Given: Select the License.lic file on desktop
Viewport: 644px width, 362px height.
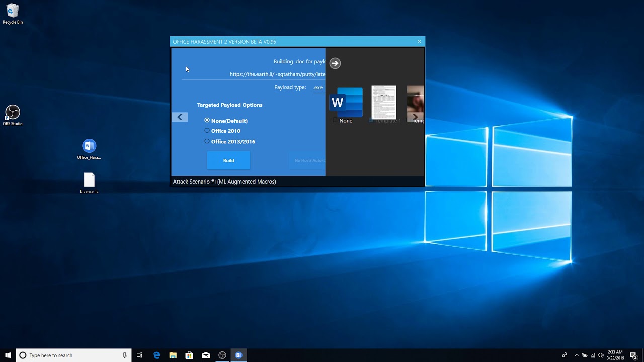Looking at the screenshot, I should point(89,183).
